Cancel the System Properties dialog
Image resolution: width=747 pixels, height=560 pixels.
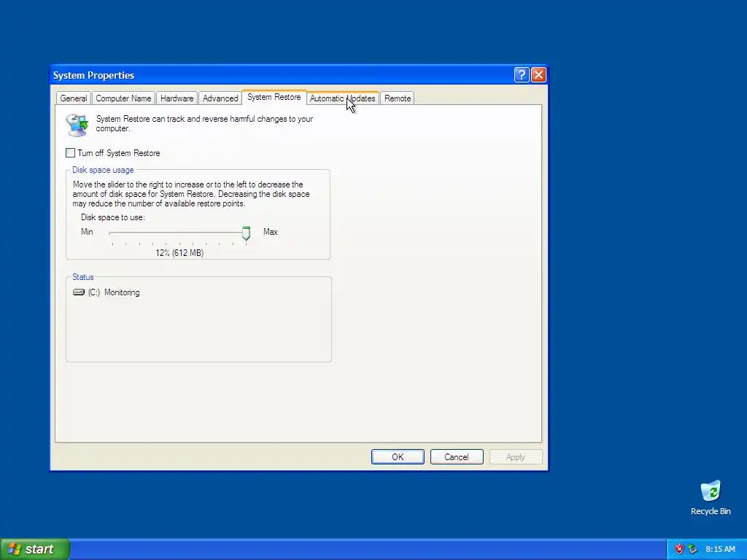coord(457,456)
